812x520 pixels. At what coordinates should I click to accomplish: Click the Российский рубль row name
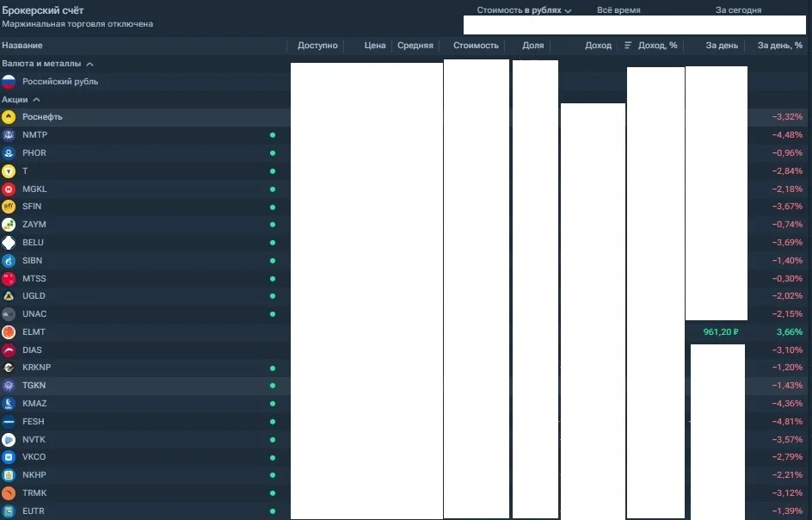pyautogui.click(x=60, y=82)
